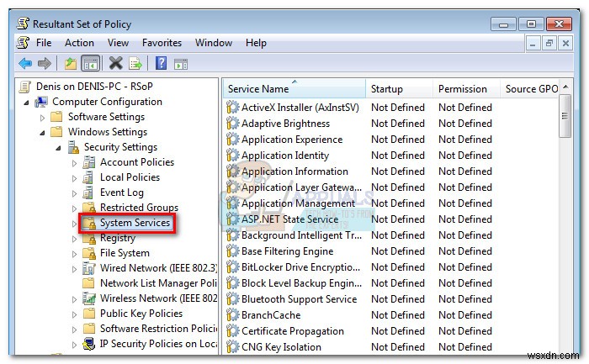Screen dimensions: 589x364
Task: Click the Forward arrow toolbar icon
Action: tap(45, 63)
